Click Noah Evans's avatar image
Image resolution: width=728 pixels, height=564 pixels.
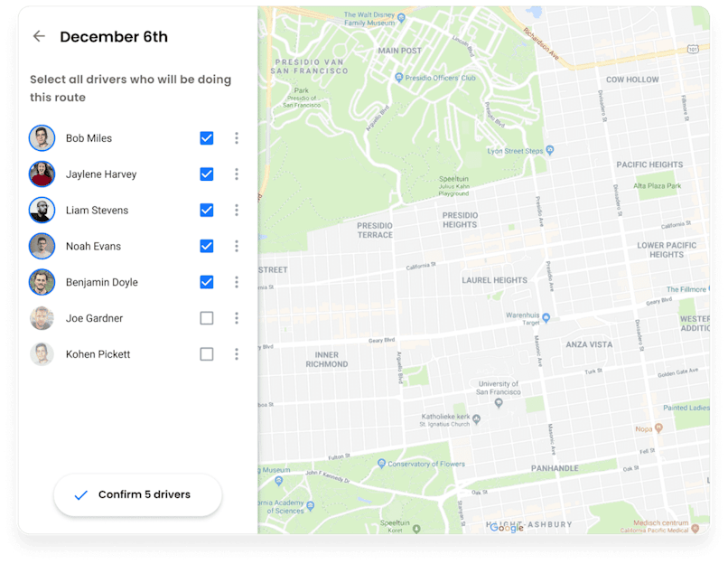pos(42,246)
